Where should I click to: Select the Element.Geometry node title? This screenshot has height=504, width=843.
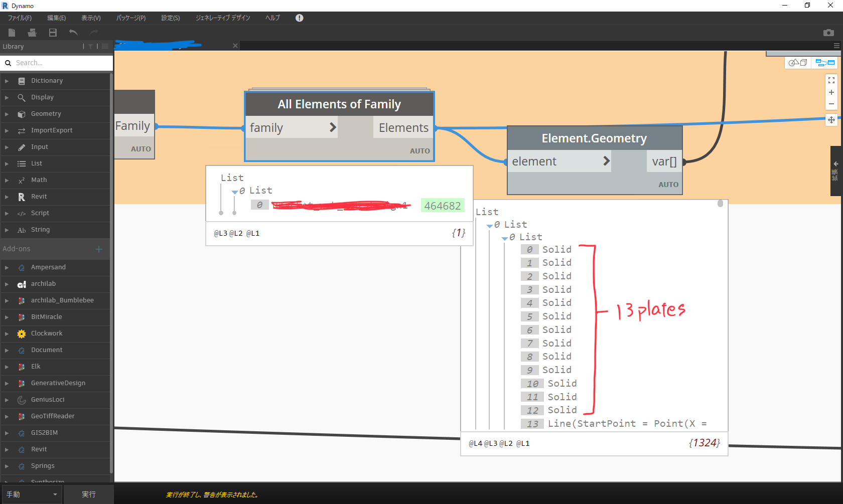(x=594, y=138)
